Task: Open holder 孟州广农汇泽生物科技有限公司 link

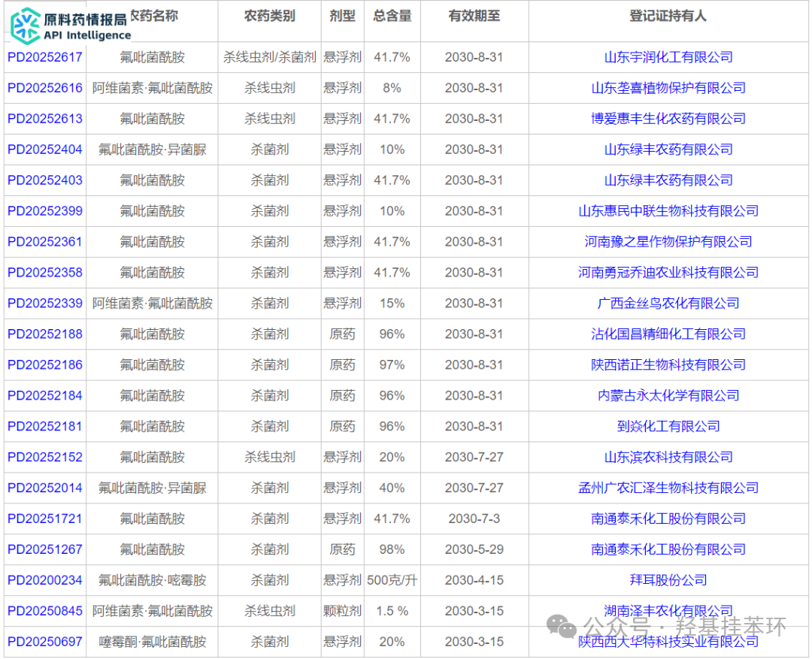Action: tap(668, 488)
